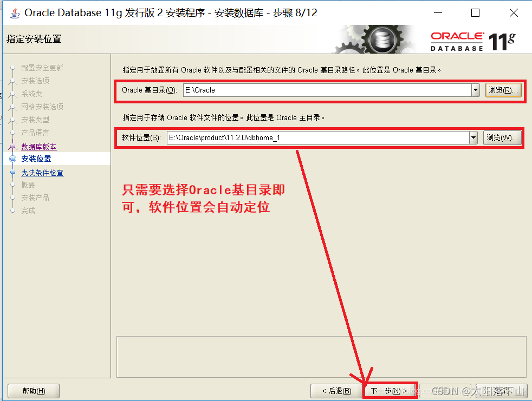Go back with the 后退(B) button
The image size is (532, 401).
[336, 391]
